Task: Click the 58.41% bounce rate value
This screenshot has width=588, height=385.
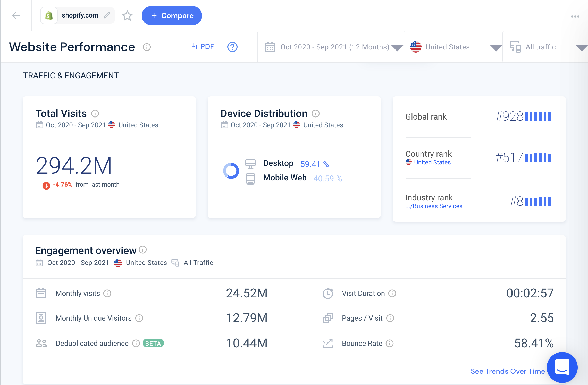Action: [534, 343]
